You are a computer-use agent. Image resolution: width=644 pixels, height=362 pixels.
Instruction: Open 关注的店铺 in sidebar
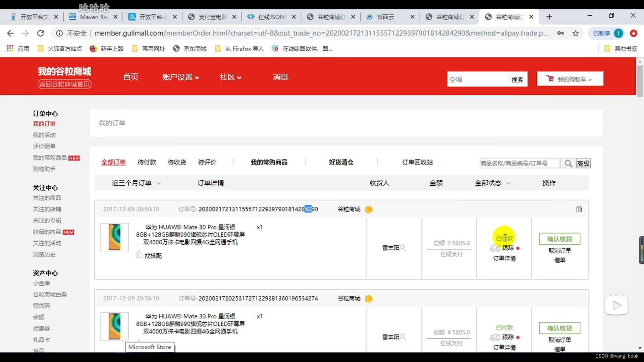(47, 209)
